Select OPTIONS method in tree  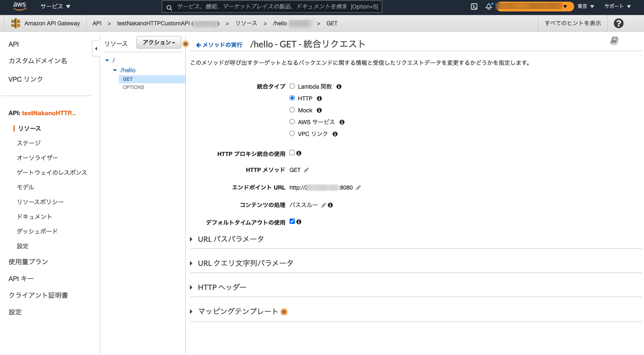[x=134, y=87]
